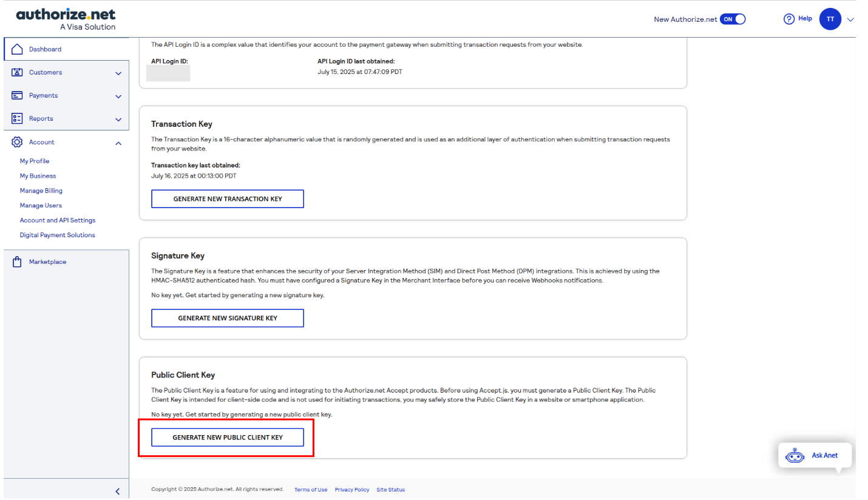Open Manage Billing
Screen dimensions: 868x500
click(x=41, y=191)
